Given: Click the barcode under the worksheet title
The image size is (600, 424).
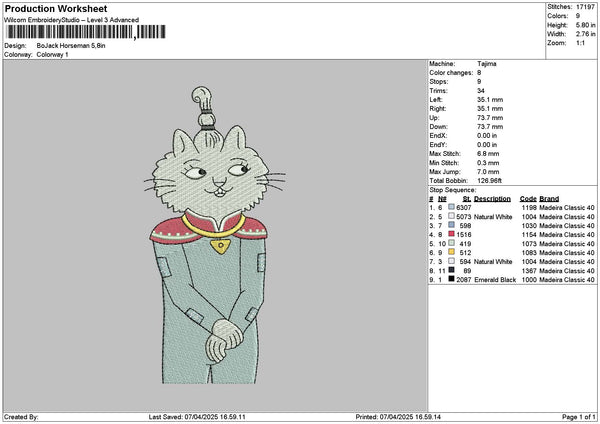Looking at the screenshot, I should [86, 32].
